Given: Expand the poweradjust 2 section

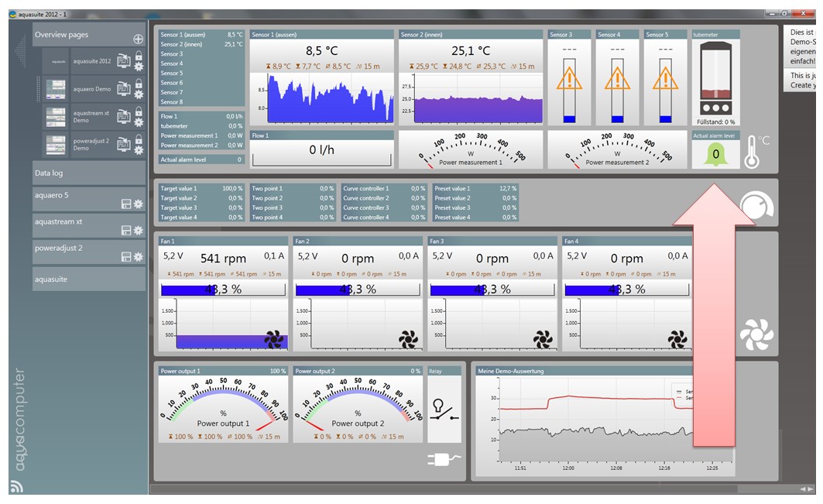Looking at the screenshot, I should (x=89, y=252).
